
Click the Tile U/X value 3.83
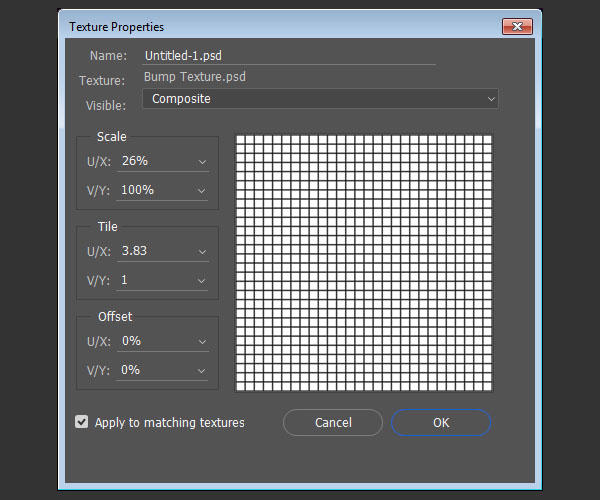134,251
